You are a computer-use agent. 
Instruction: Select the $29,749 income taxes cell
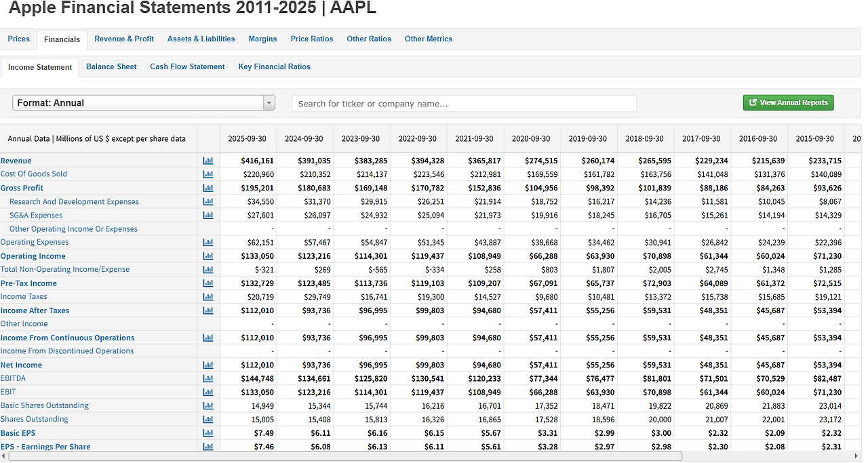tap(317, 296)
